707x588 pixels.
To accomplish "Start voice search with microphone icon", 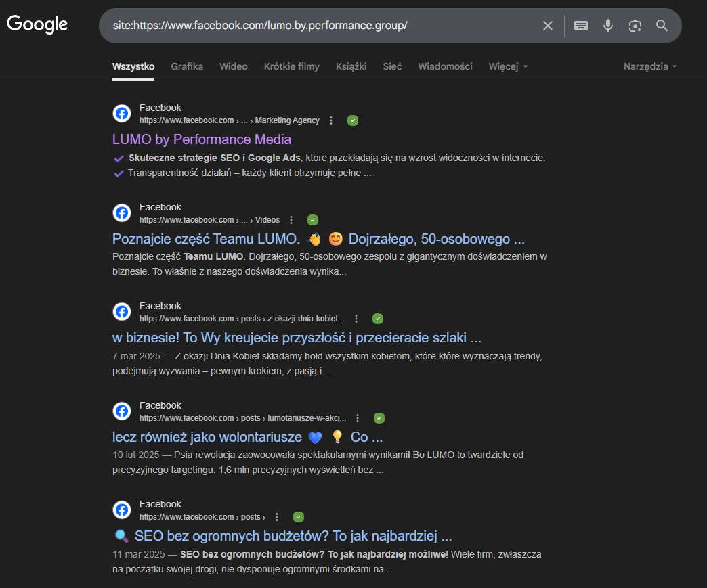I will click(x=608, y=26).
